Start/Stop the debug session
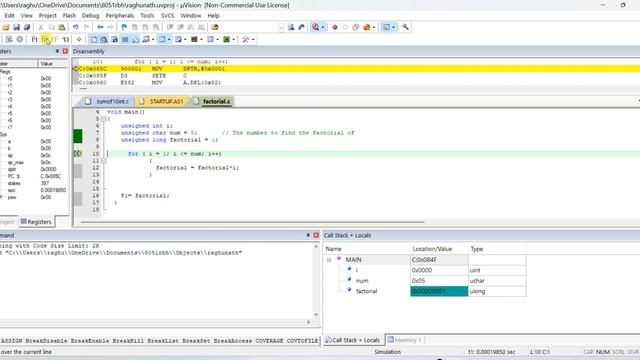This screenshot has width=640, height=360. coord(316,27)
